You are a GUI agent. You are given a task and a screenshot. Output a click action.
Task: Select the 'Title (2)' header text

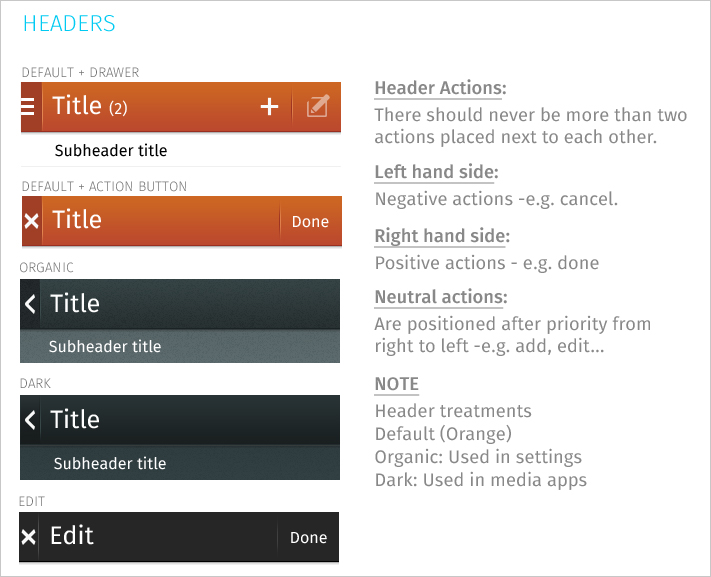click(x=90, y=106)
